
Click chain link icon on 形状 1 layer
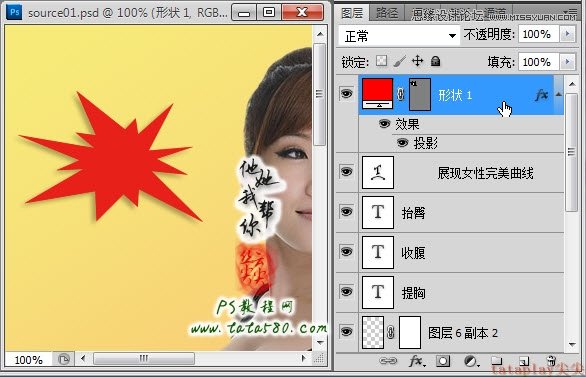point(401,95)
